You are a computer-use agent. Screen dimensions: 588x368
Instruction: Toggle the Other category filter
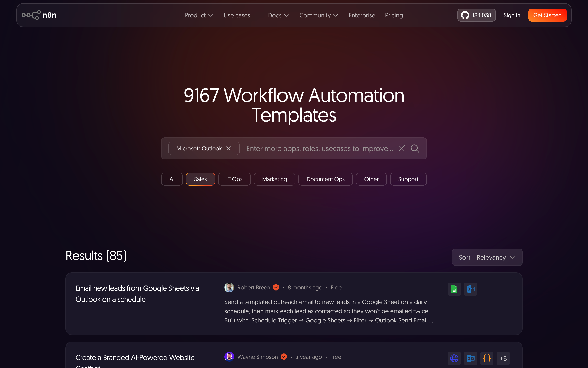(371, 179)
